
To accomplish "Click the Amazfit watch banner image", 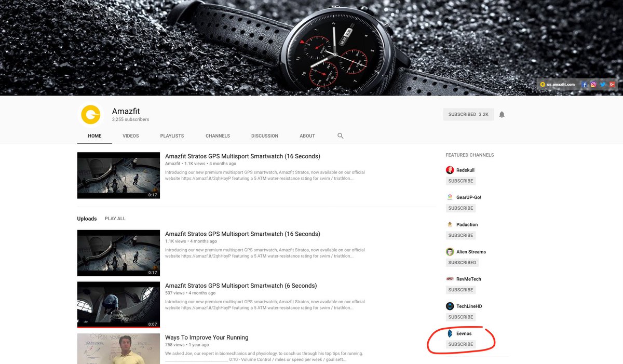I will coord(311,48).
